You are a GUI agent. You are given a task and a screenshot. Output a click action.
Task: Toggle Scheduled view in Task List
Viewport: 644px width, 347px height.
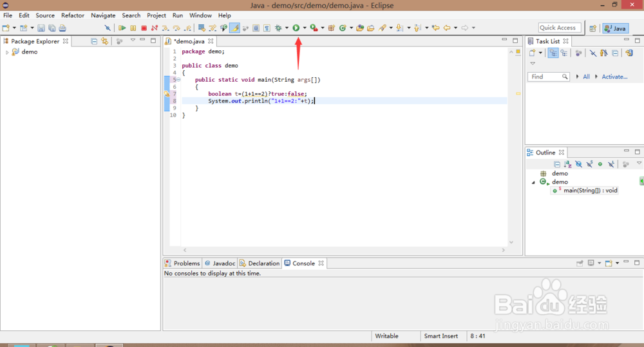[564, 53]
